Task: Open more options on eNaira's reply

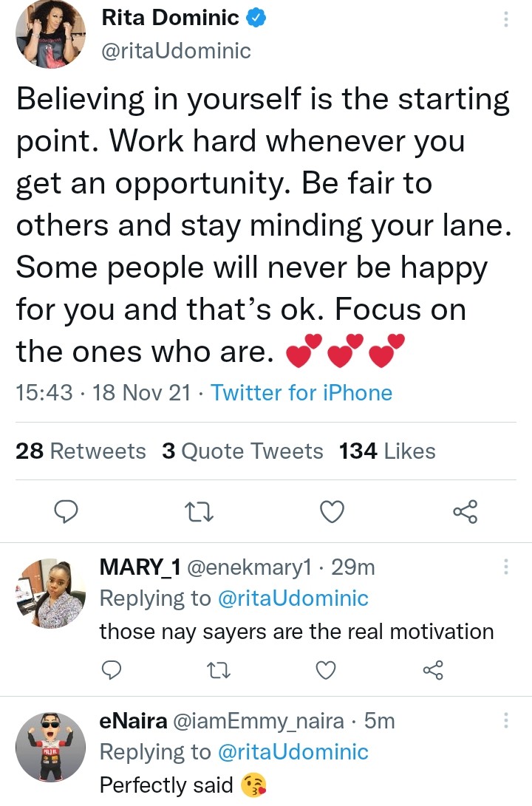Action: pos(506,720)
